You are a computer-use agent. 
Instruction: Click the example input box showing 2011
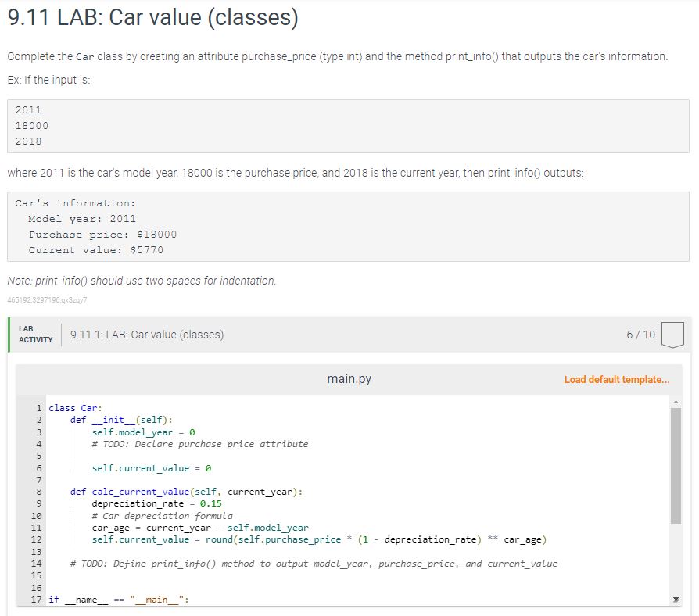pos(348,126)
